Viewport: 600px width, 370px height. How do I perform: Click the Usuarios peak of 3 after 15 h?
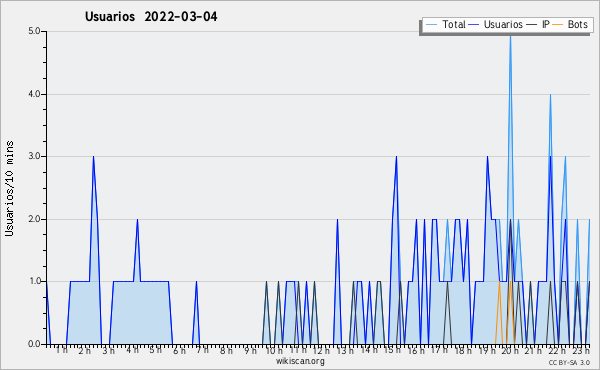click(x=396, y=157)
